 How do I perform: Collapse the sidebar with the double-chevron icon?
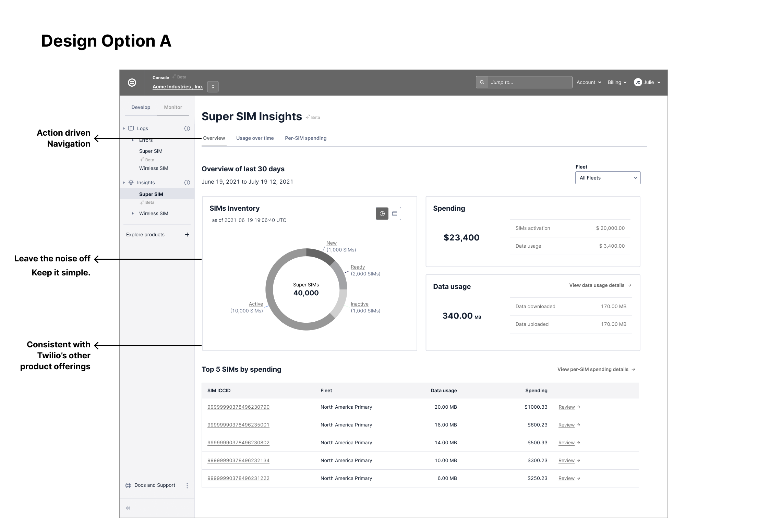coord(128,508)
